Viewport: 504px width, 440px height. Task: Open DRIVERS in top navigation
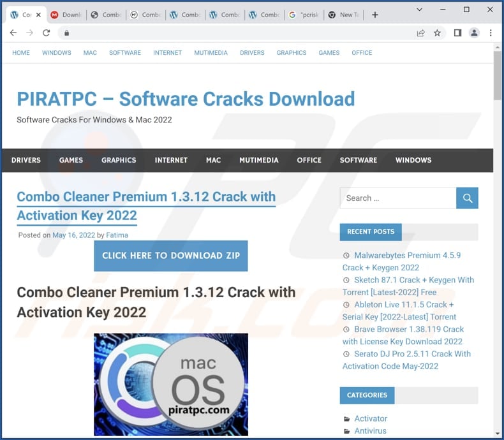[x=252, y=53]
